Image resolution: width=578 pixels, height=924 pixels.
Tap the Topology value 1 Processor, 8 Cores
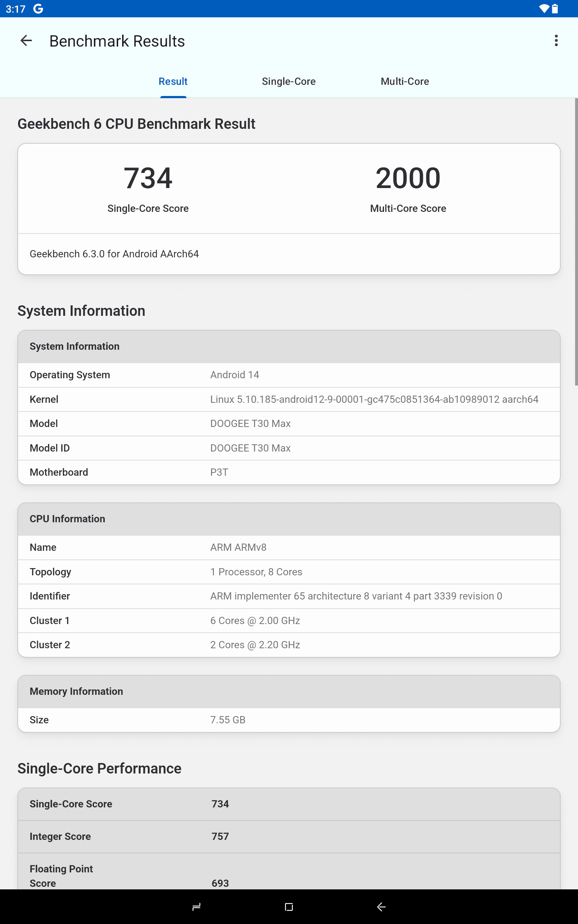[x=256, y=572]
